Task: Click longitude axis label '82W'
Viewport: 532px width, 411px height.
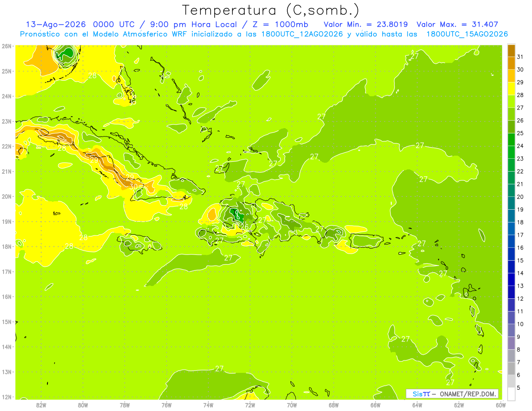Action: [41, 405]
